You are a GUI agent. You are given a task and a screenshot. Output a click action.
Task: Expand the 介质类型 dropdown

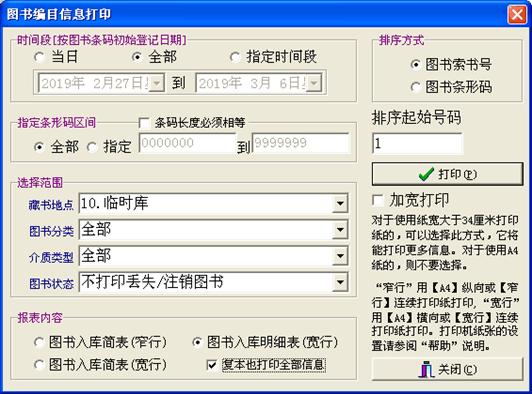pos(340,256)
